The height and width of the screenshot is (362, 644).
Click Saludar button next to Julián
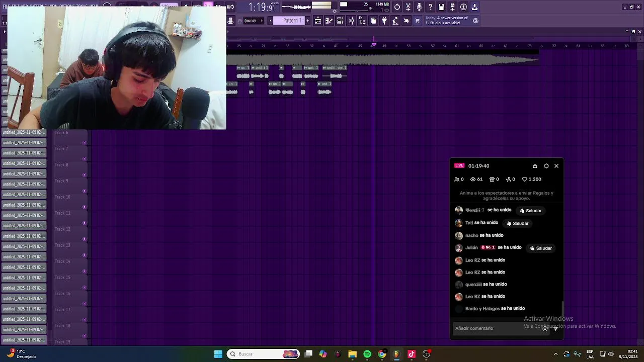(541, 248)
